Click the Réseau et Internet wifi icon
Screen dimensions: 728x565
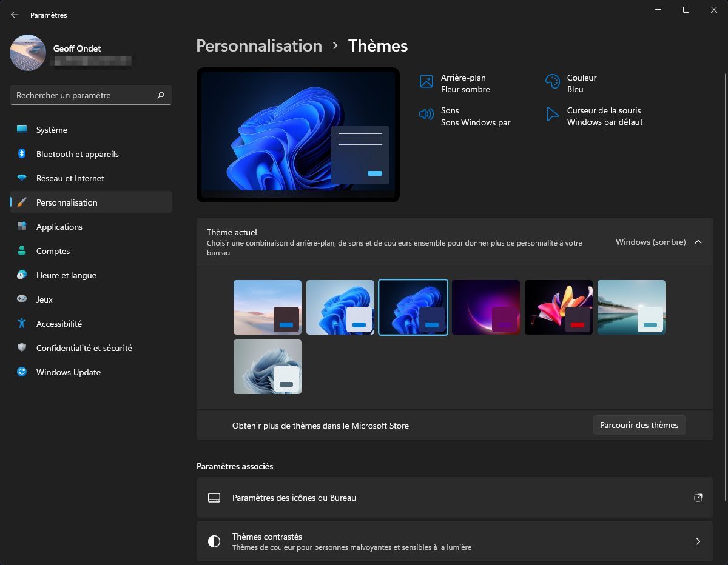22,178
